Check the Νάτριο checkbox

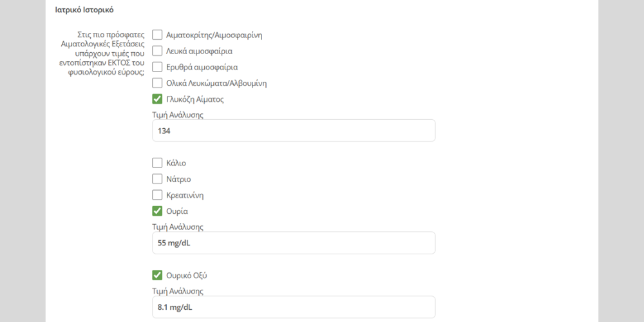tap(157, 179)
